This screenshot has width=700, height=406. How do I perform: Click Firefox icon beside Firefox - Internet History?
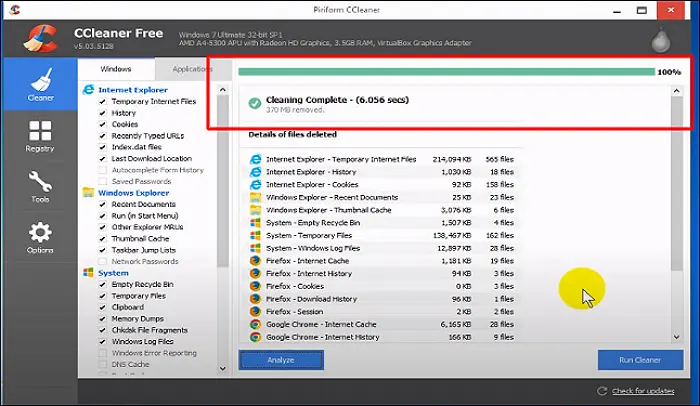pyautogui.click(x=255, y=273)
